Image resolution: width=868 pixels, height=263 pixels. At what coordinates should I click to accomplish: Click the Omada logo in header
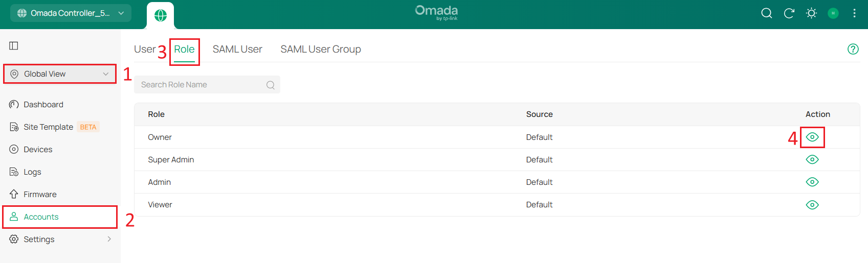coord(436,13)
